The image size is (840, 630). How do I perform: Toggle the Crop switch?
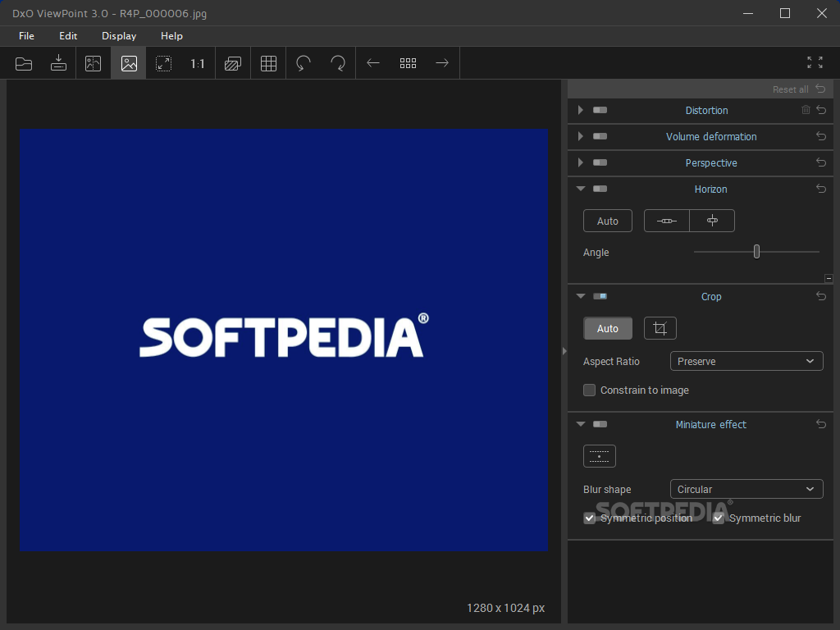pos(600,295)
